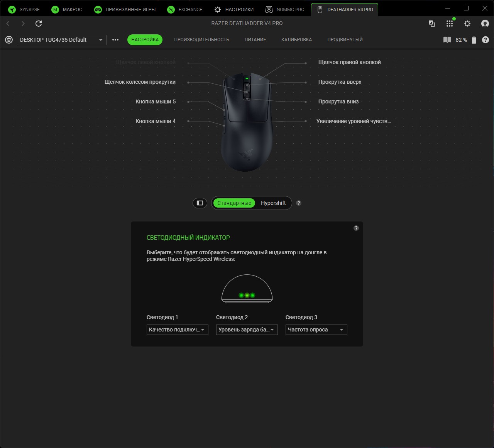Select the DEATHADDER V4 PRO tab
Screen dimensions: 494x448
pos(345,10)
